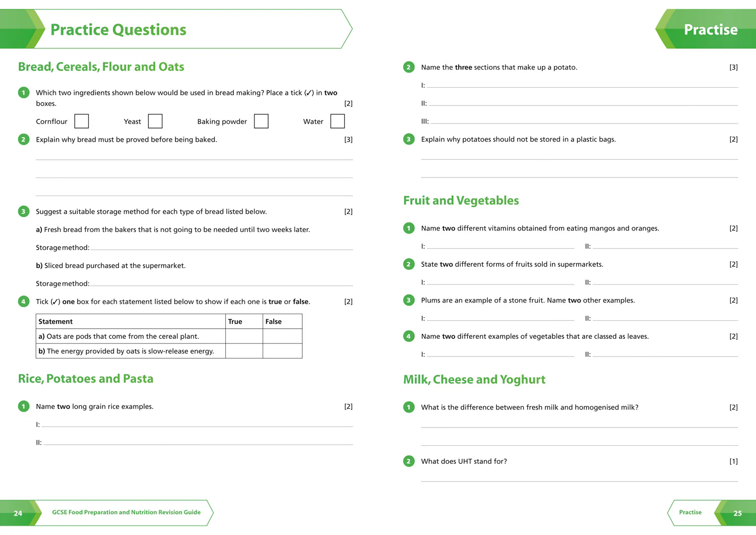Mark False for slow-release energy statement
This screenshot has width=756, height=535.
[282, 351]
